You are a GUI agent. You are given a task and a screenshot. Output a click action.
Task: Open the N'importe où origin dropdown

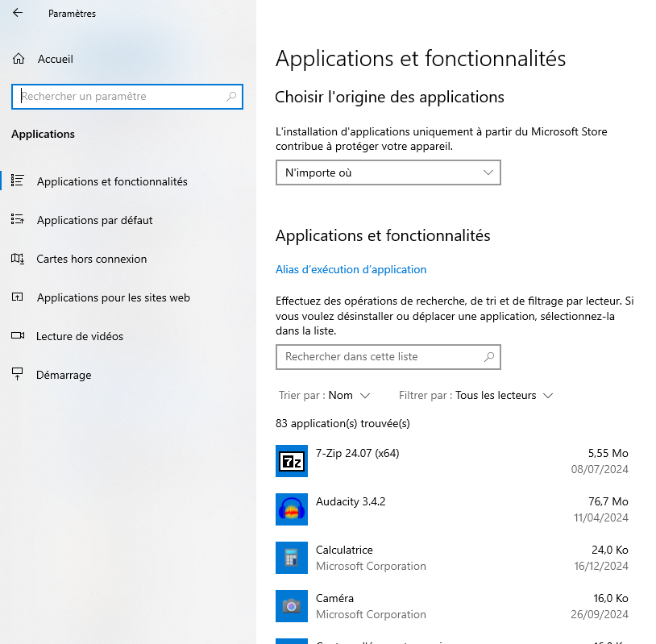[x=388, y=172]
